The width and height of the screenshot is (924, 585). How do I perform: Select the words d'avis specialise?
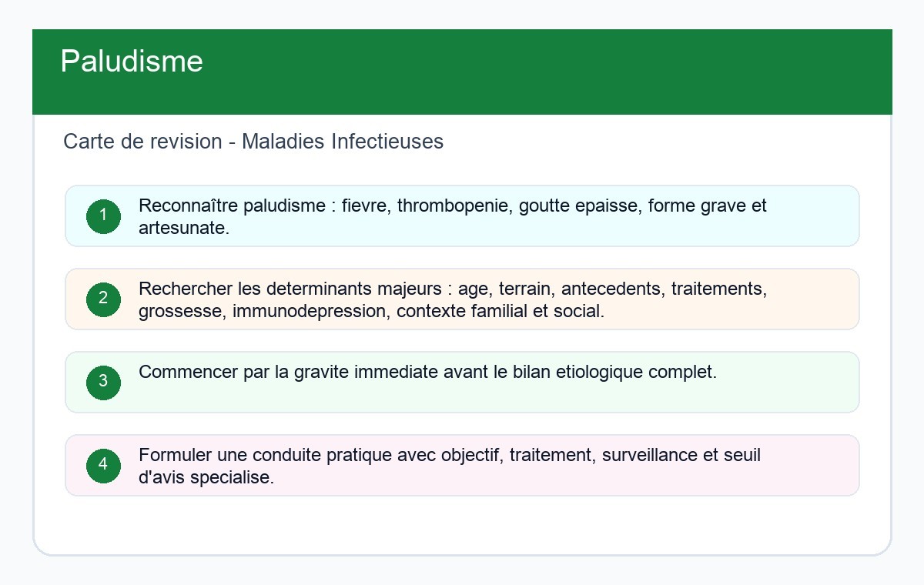[x=206, y=478]
